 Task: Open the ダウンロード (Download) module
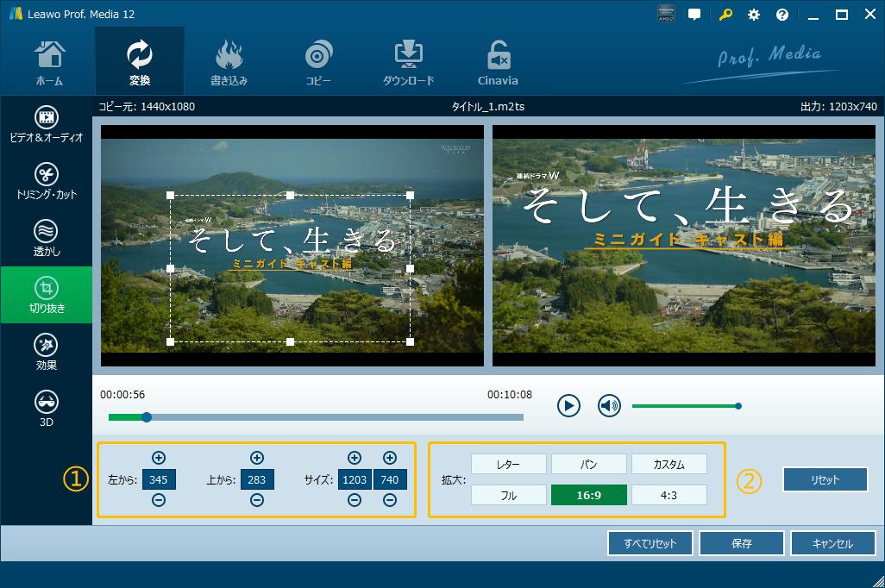(x=408, y=62)
